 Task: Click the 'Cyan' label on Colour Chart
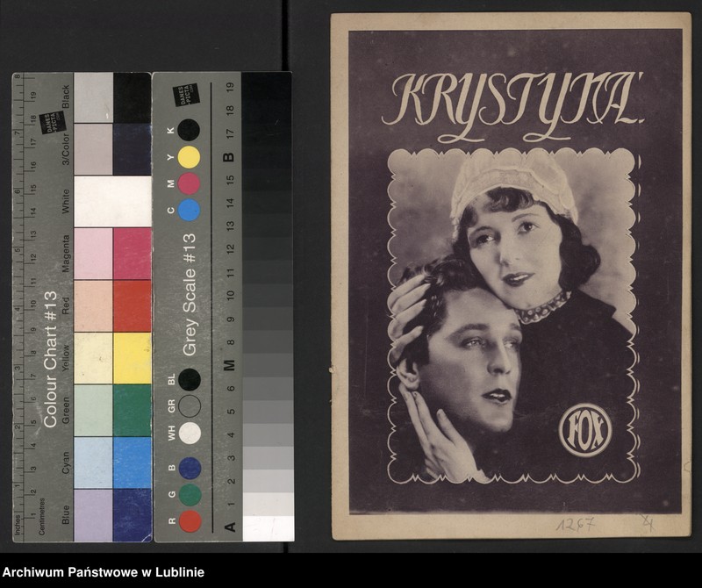point(66,463)
